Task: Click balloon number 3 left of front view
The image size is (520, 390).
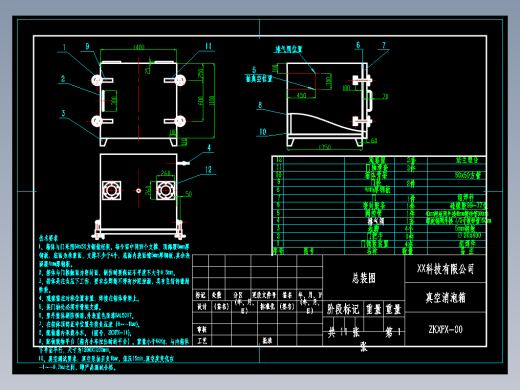Action: pos(63,113)
